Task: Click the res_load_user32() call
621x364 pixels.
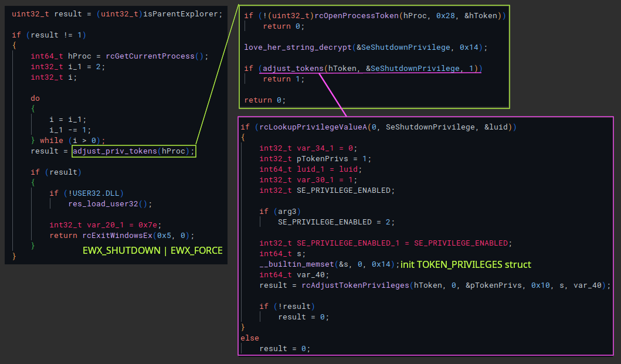Action: [110, 203]
